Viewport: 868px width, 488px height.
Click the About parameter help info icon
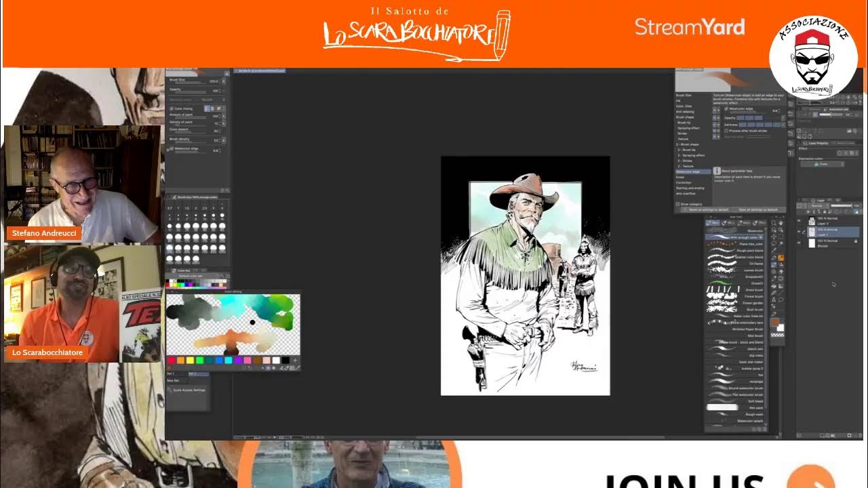pyautogui.click(x=717, y=171)
